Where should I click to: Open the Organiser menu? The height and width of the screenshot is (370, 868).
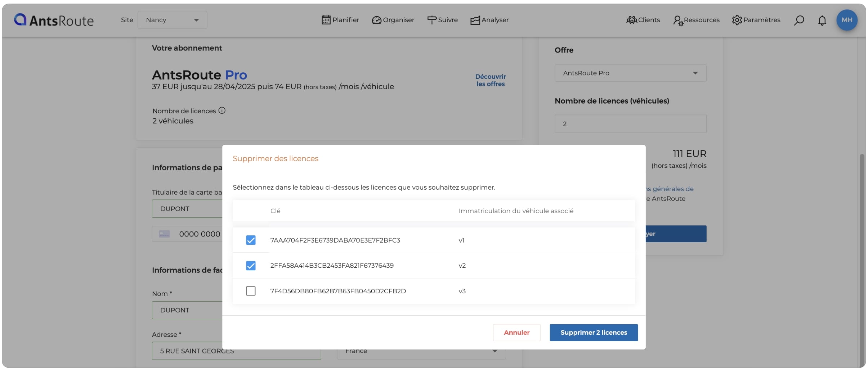click(393, 20)
